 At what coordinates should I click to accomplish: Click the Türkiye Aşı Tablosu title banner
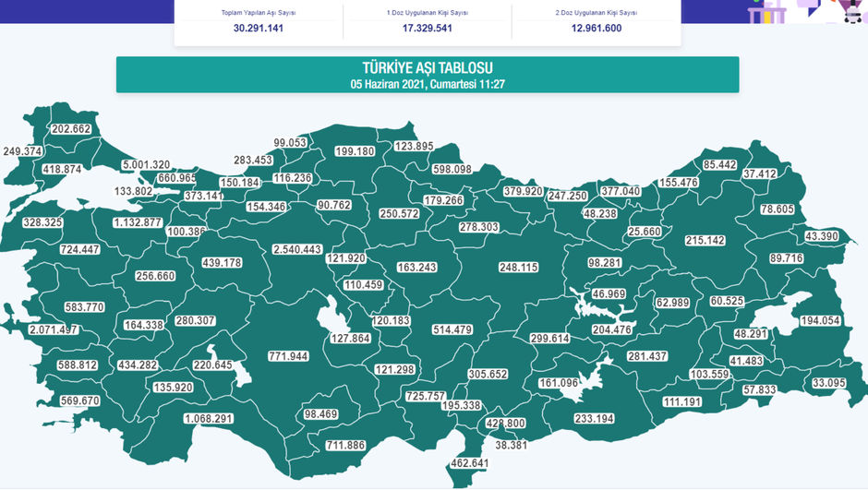[427, 75]
